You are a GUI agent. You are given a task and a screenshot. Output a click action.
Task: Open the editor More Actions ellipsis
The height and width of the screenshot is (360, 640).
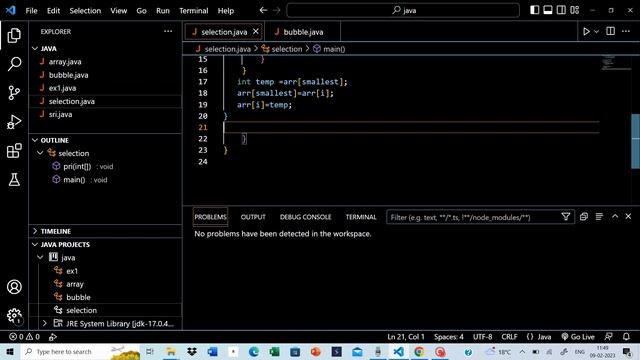[x=626, y=31]
